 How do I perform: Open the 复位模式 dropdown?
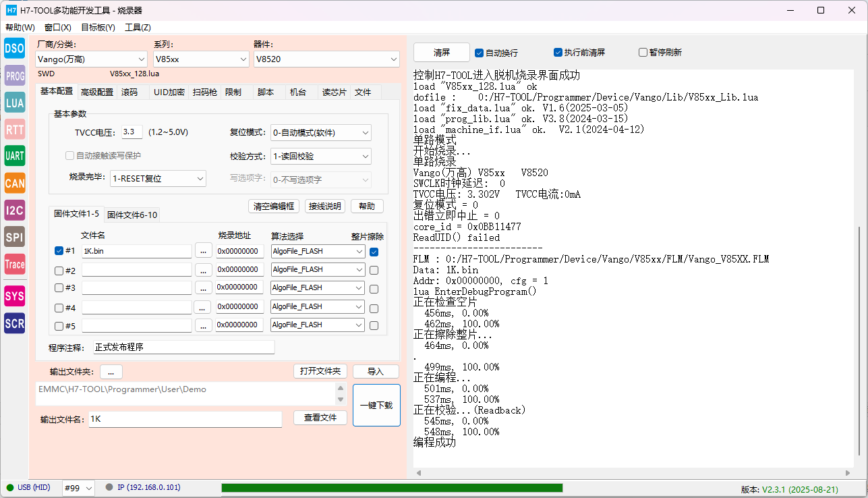point(320,133)
